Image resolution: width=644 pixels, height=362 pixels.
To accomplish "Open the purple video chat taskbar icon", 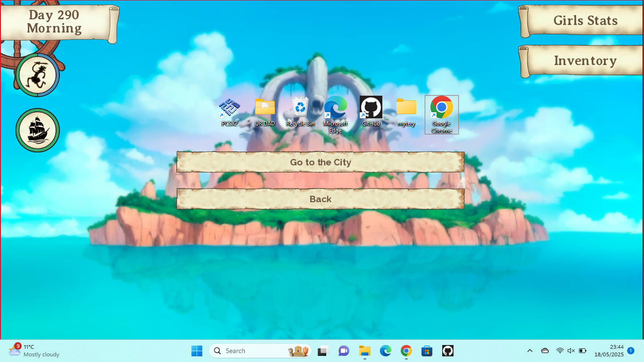I will pos(344,351).
